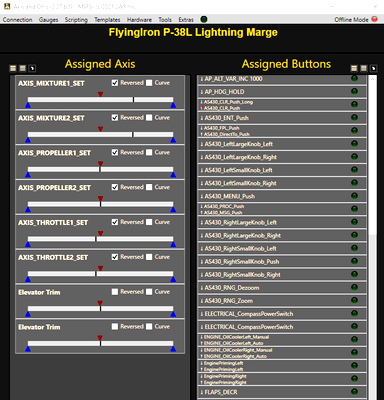Open the Connection menu
The image size is (384, 400).
pyautogui.click(x=17, y=20)
